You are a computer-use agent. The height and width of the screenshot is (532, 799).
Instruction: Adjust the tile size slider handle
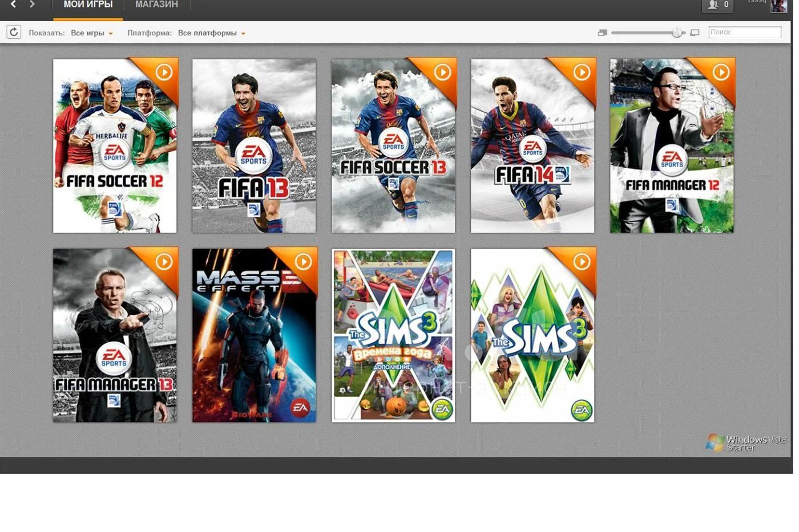(x=677, y=33)
